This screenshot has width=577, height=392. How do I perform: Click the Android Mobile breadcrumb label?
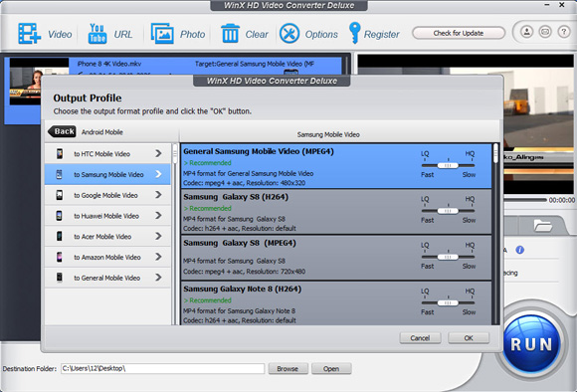pos(102,132)
